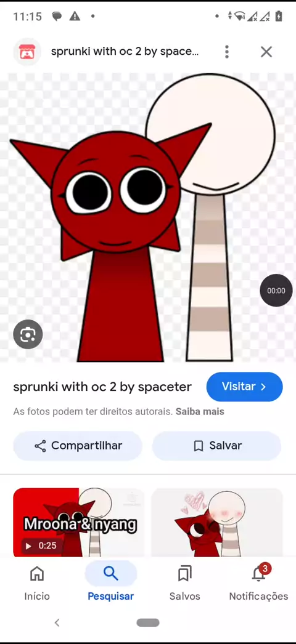Viewport: 296px width, 644px height.
Task: Go to the Início tab
Action: click(x=37, y=582)
